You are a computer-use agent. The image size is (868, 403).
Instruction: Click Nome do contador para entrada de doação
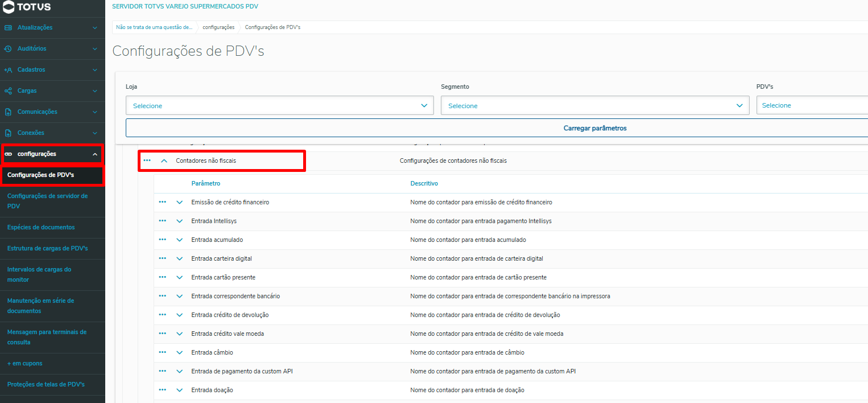coord(468,390)
